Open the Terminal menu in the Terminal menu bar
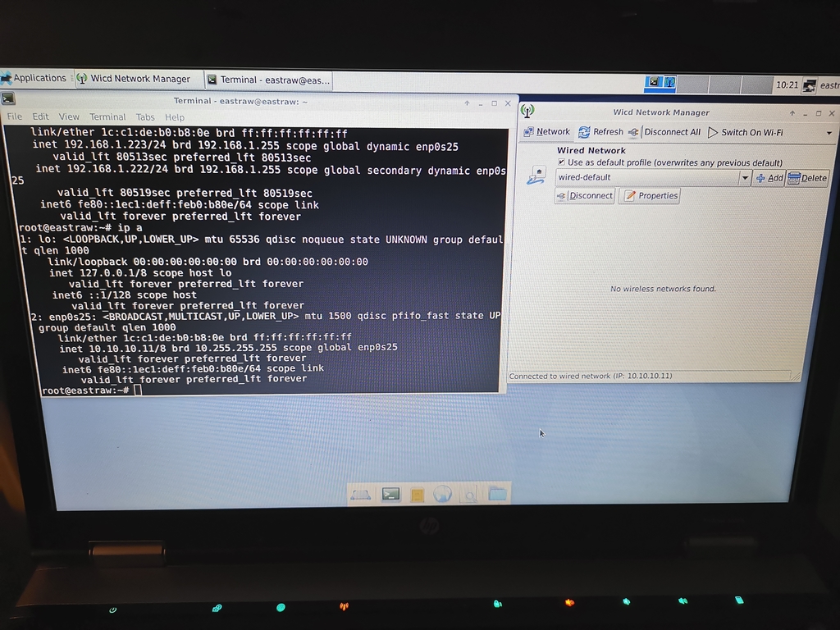Image resolution: width=840 pixels, height=630 pixels. pyautogui.click(x=107, y=116)
